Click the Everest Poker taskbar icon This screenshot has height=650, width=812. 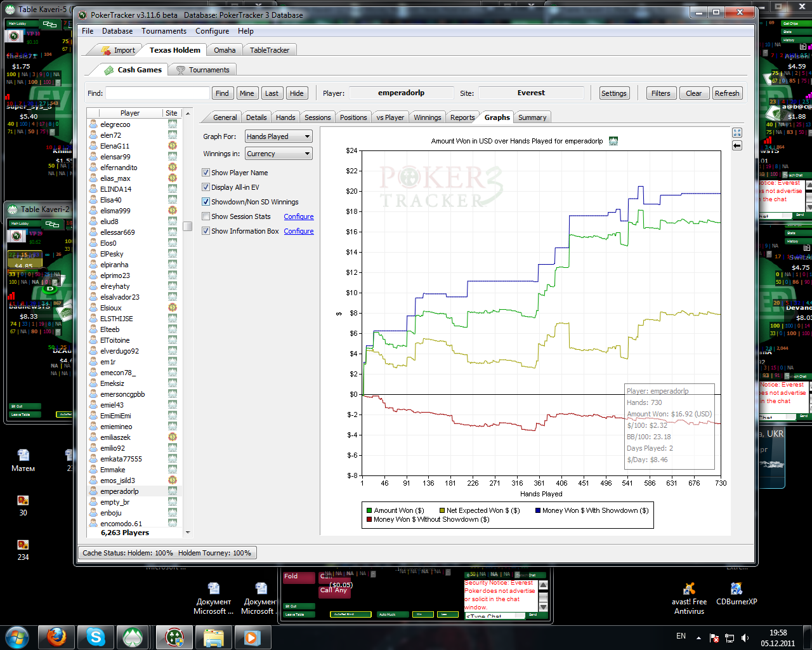pos(133,637)
